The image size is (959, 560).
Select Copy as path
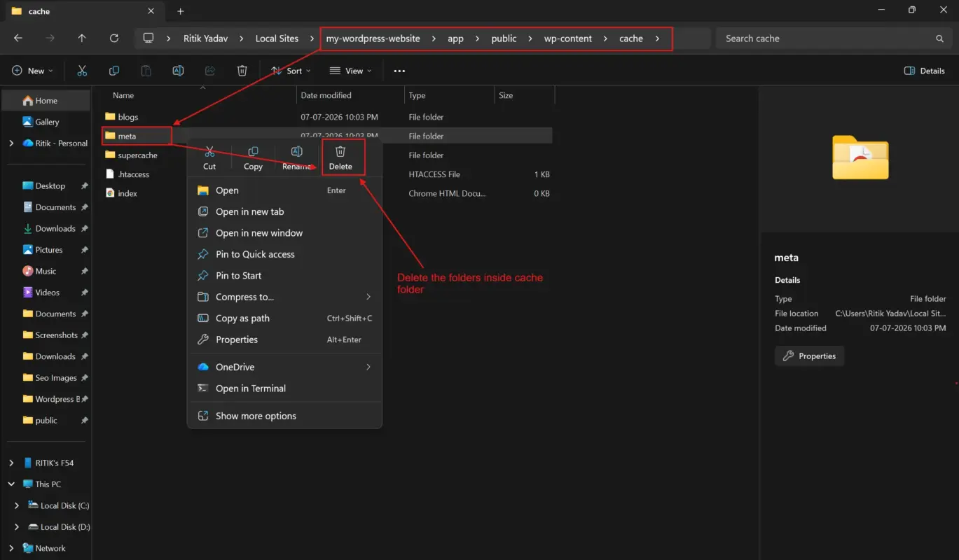pyautogui.click(x=284, y=318)
